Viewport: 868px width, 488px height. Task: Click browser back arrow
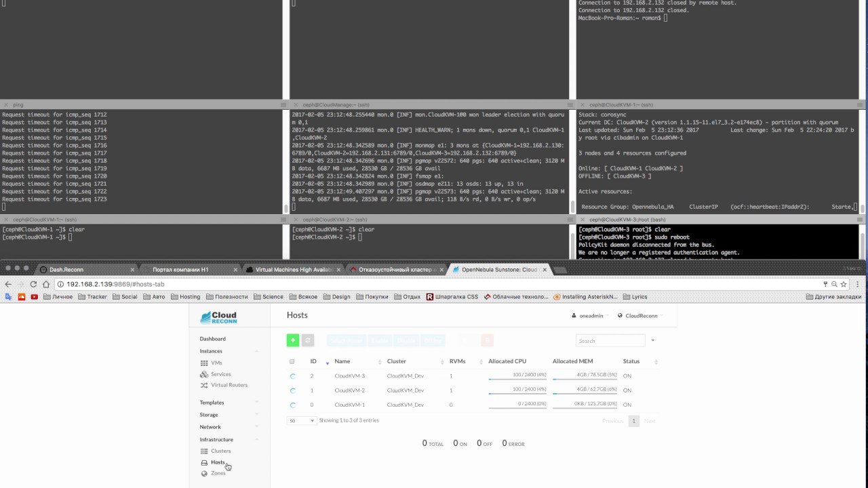pos(9,284)
